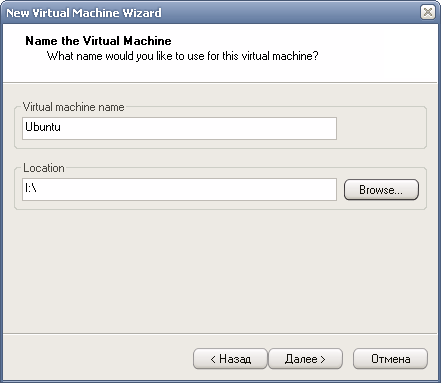Click the Location path input field
Viewport: 441px width, 383px height.
point(179,189)
